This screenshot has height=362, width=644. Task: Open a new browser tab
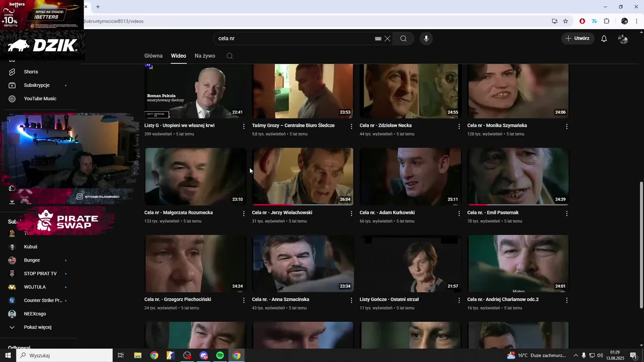(98, 7)
